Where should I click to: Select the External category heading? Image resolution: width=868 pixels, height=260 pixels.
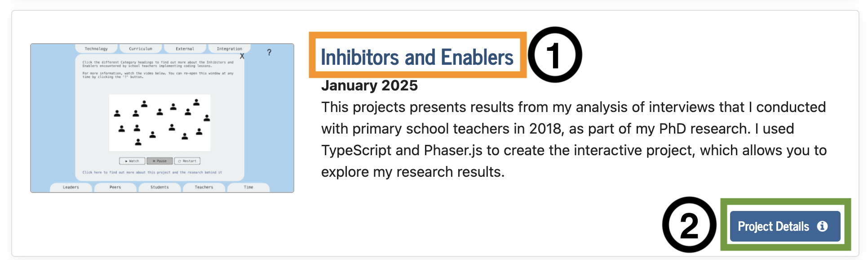(x=185, y=49)
